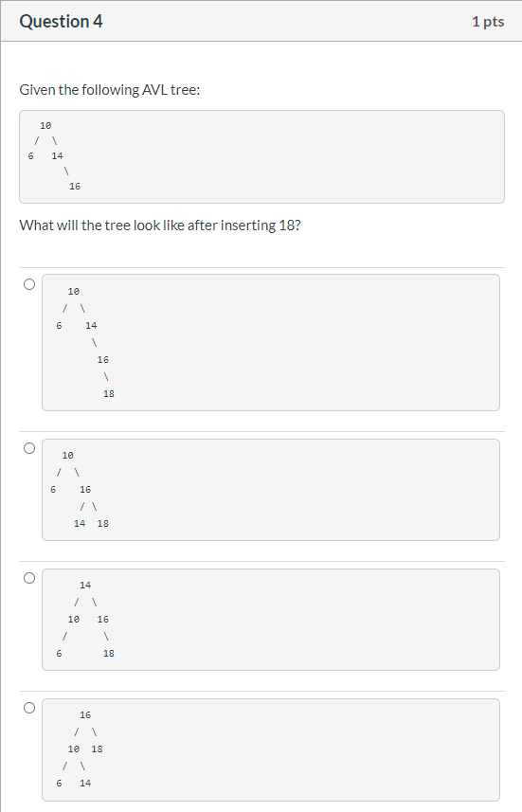Viewport: 522px width, 812px height.
Task: Click the 'Given the following AVL tree:' text
Action: click(110, 90)
